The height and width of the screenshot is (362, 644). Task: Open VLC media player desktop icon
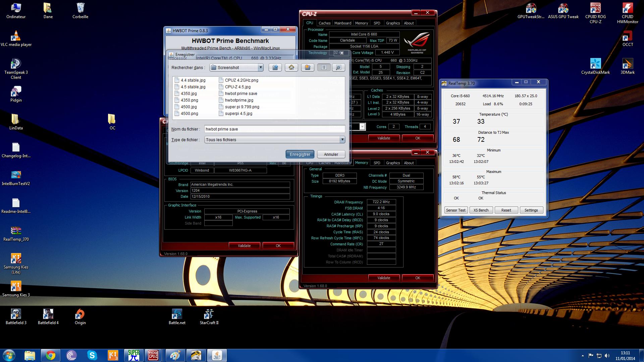[16, 39]
